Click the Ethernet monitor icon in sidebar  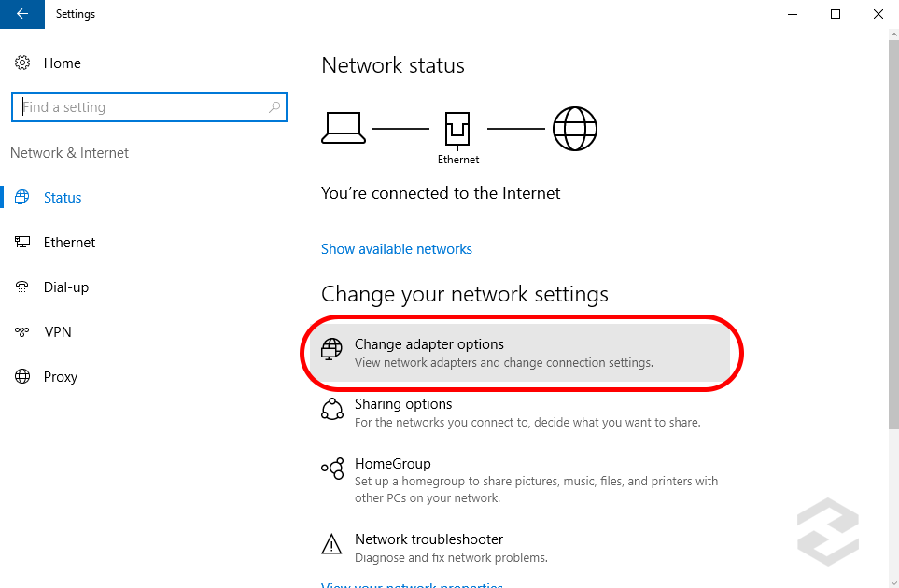tap(22, 243)
